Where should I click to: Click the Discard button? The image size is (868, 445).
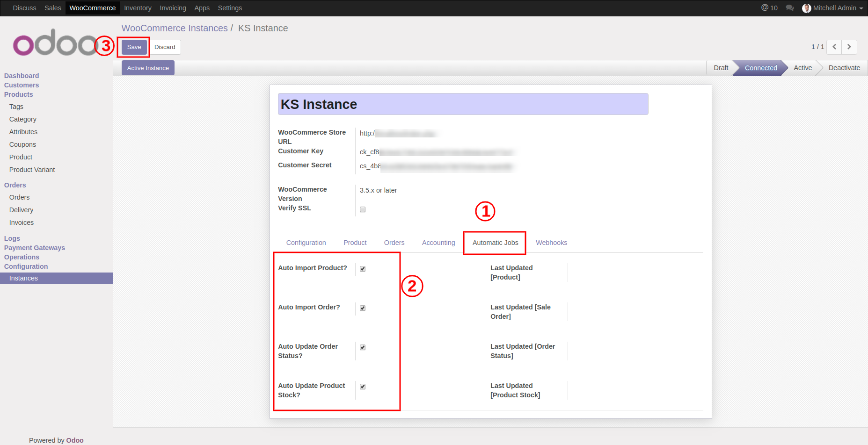(165, 47)
